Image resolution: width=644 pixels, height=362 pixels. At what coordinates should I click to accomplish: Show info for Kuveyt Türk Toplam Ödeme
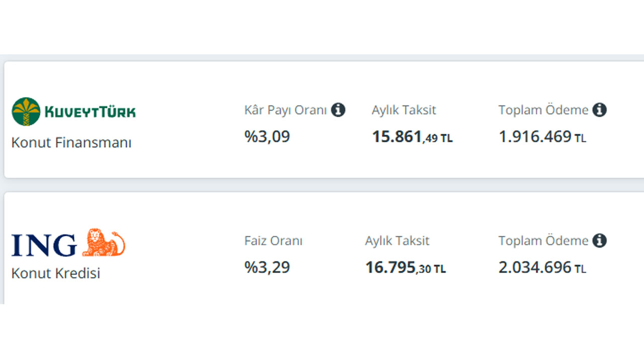(599, 110)
